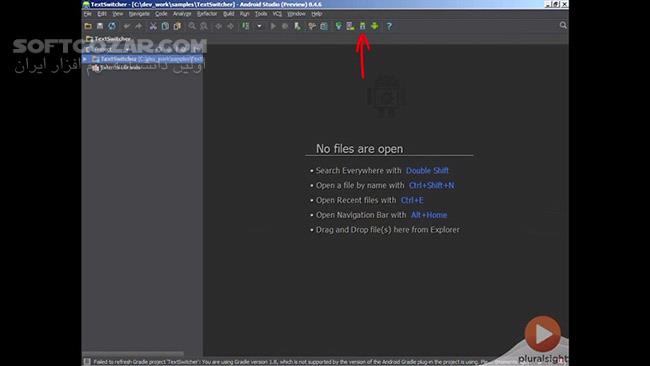Click the Paste toolbar icon
Viewport: 650px width, 366px height.
(x=177, y=26)
